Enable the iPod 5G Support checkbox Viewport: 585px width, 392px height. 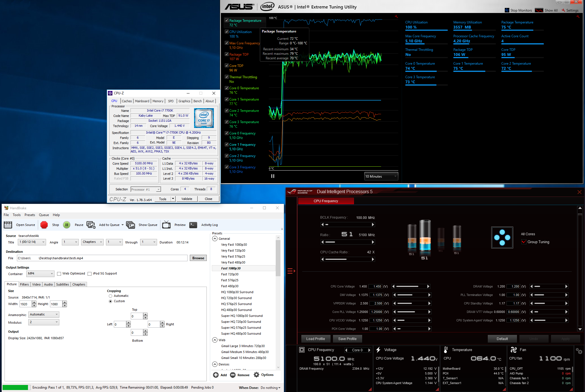point(90,274)
